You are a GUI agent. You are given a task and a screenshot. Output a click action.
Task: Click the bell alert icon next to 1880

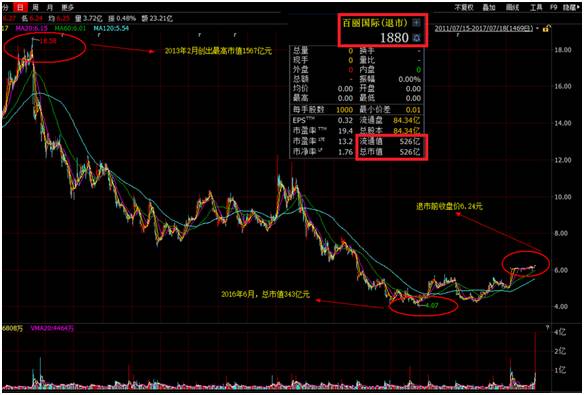pyautogui.click(x=416, y=37)
